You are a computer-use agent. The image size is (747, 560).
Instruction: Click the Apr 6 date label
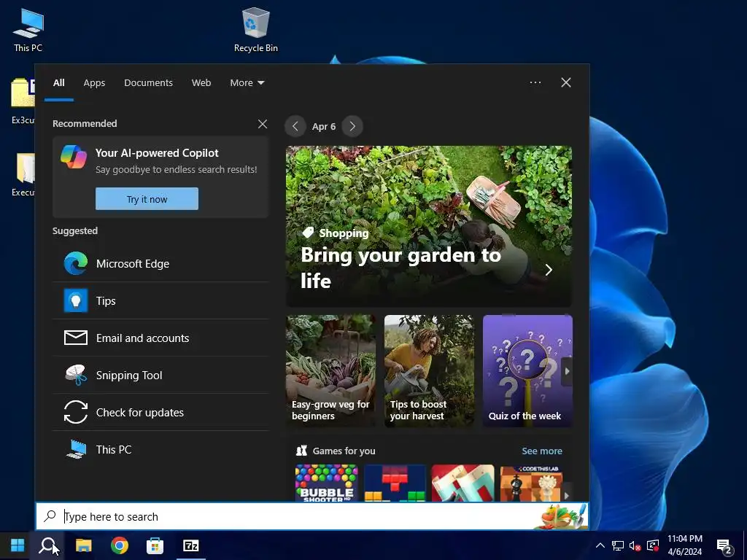pos(324,127)
